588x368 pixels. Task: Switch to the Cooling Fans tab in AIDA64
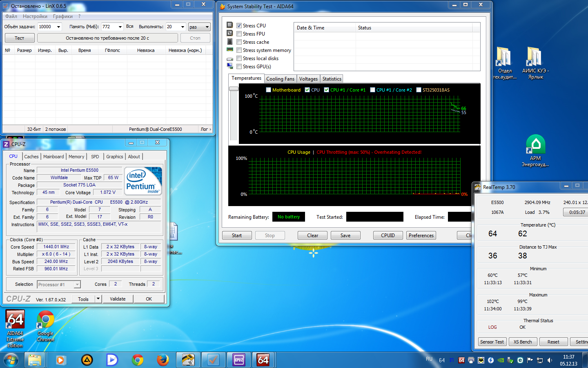coord(280,79)
